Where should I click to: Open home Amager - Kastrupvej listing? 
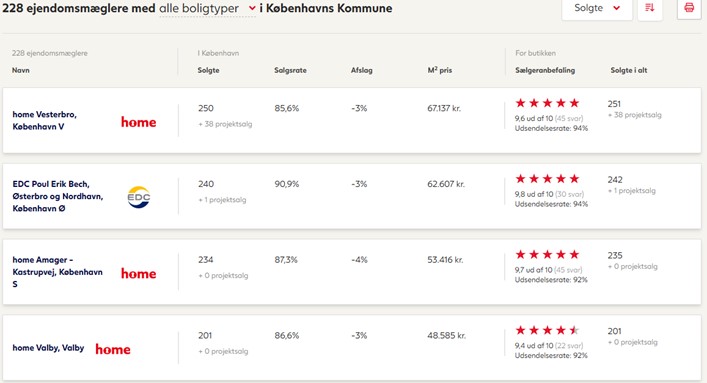57,272
